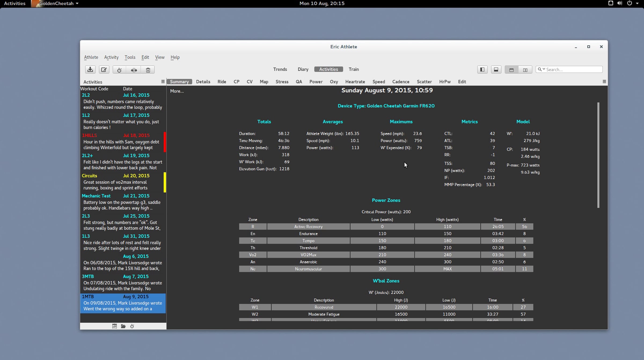Open the Oxy tab

[x=334, y=81]
